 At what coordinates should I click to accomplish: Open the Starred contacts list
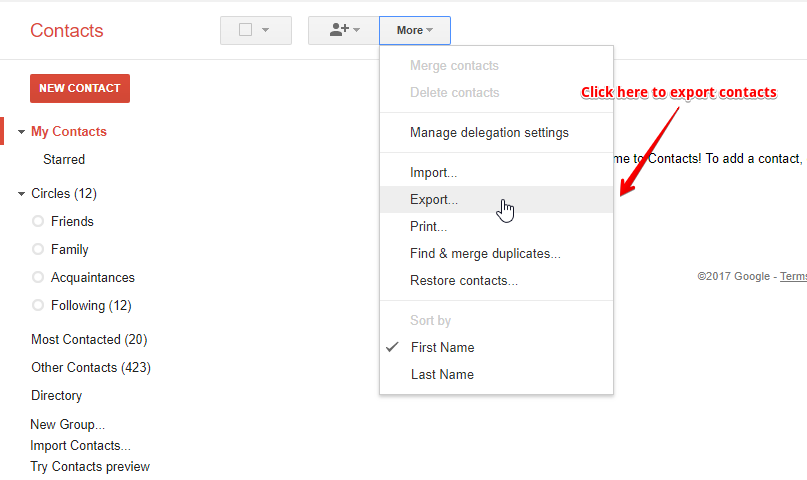click(x=64, y=159)
